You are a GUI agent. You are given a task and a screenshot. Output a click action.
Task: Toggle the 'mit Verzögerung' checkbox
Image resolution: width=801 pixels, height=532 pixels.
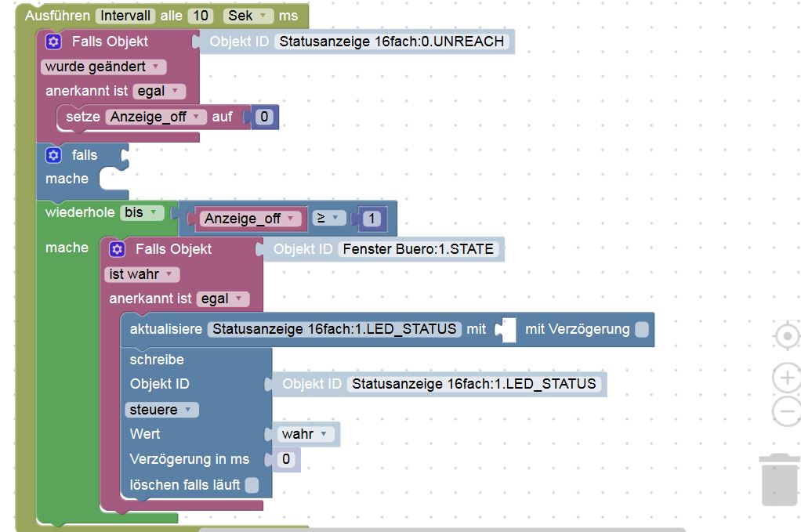tap(642, 329)
